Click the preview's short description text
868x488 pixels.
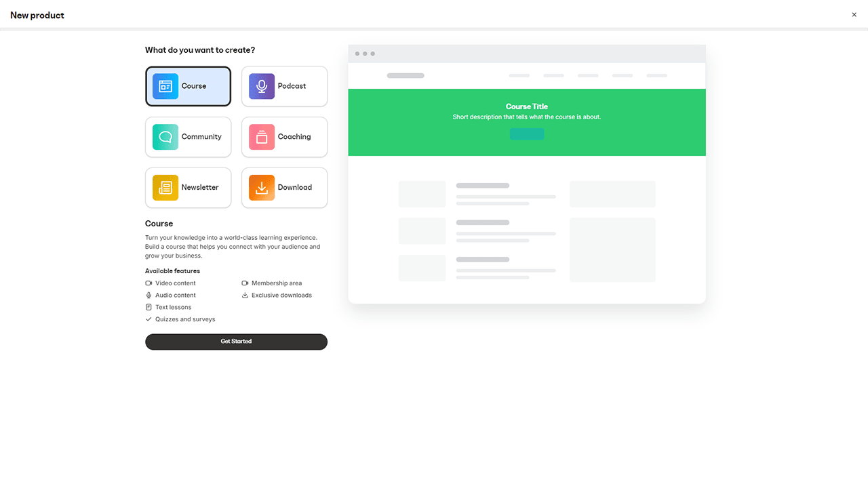click(x=527, y=117)
